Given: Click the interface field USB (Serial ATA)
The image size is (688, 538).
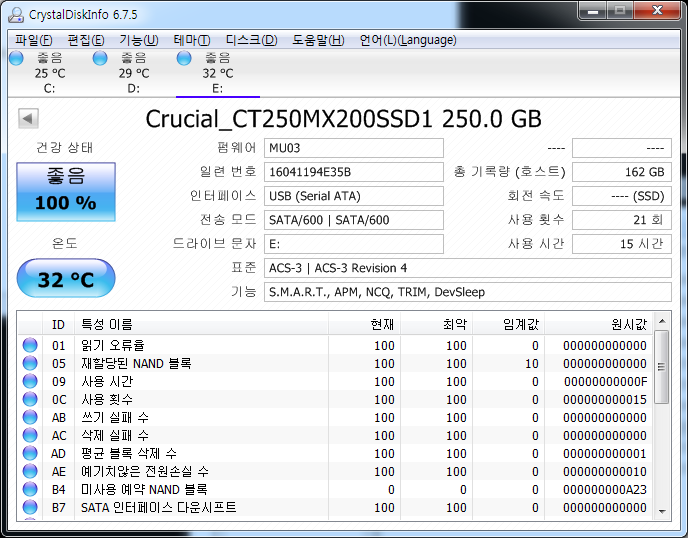Looking at the screenshot, I should click(354, 196).
